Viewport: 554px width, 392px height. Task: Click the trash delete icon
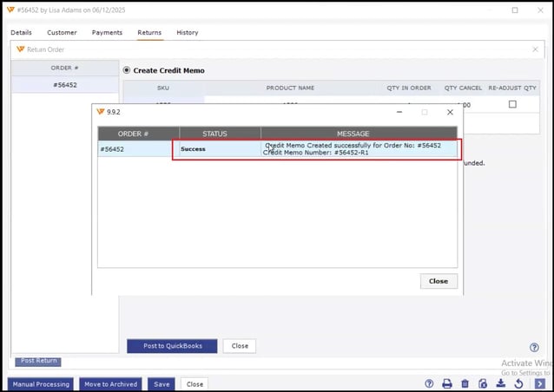[x=465, y=383]
